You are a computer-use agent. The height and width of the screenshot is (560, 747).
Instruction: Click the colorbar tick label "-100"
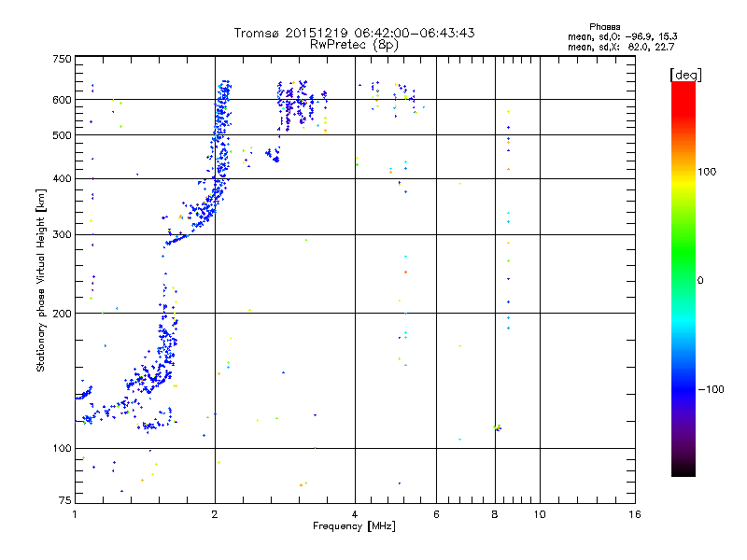coord(711,389)
